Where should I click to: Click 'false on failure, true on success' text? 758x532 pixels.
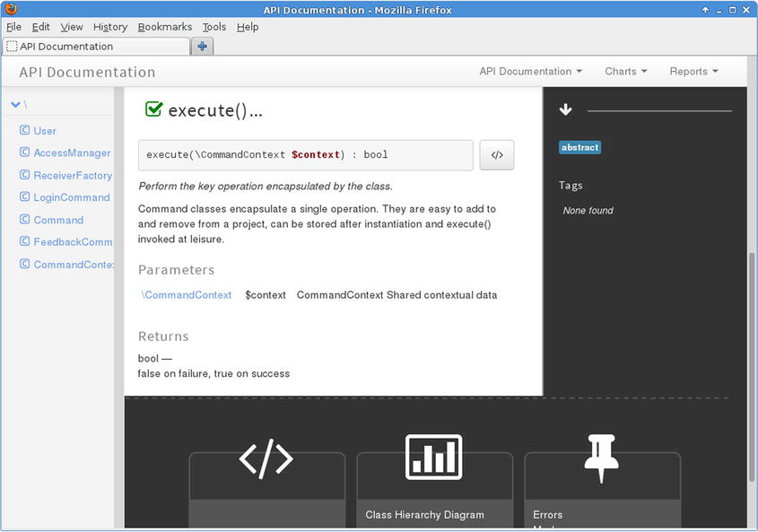(x=213, y=374)
